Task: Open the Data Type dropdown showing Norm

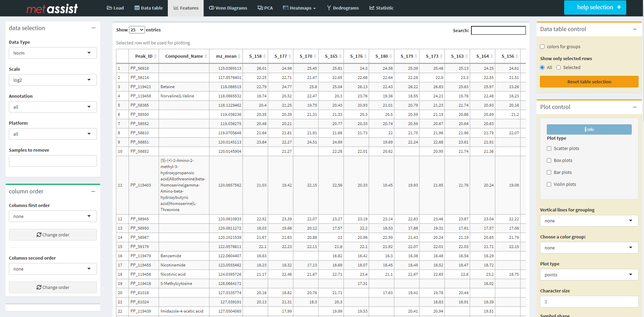Action: [53, 53]
